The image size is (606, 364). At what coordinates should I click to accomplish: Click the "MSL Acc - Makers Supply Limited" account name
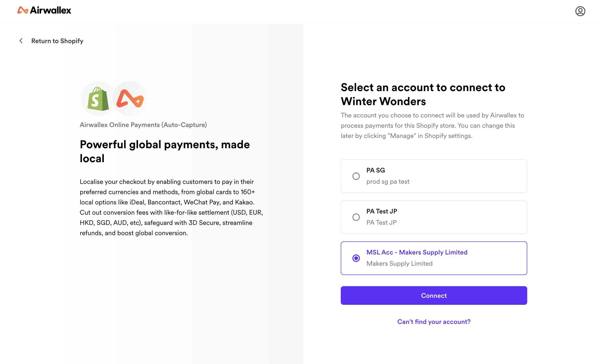pyautogui.click(x=417, y=252)
